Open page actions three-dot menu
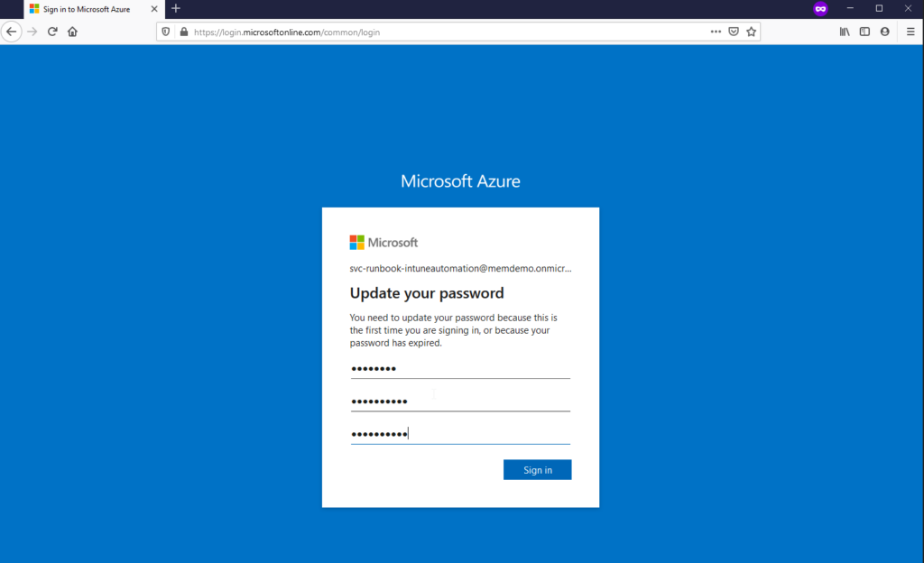 point(716,32)
